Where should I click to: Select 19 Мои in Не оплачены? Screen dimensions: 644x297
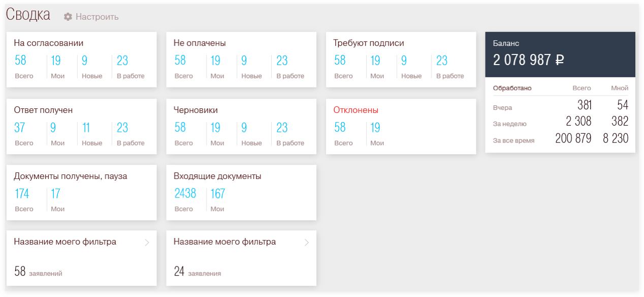coord(217,67)
